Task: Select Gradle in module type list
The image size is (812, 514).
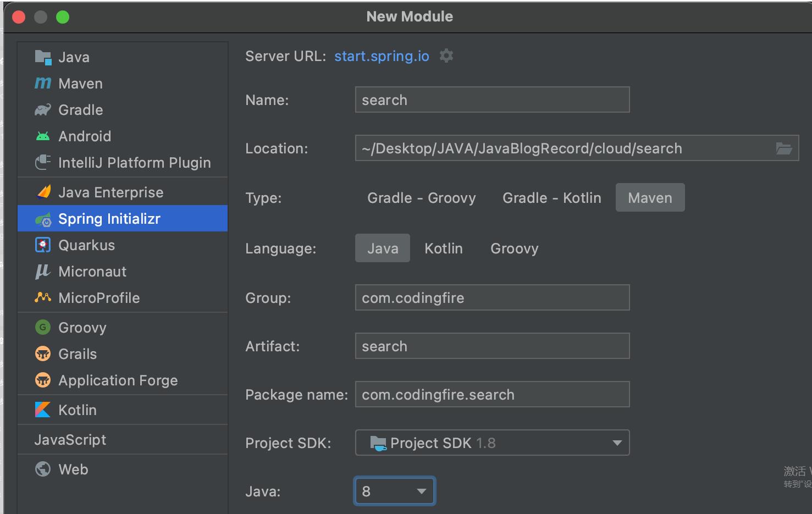Action: point(123,109)
